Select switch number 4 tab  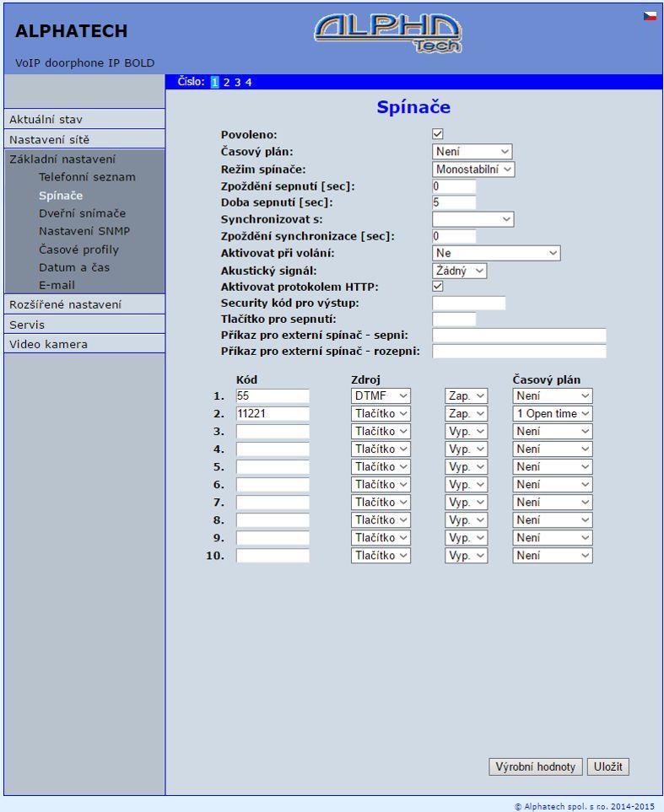click(248, 82)
